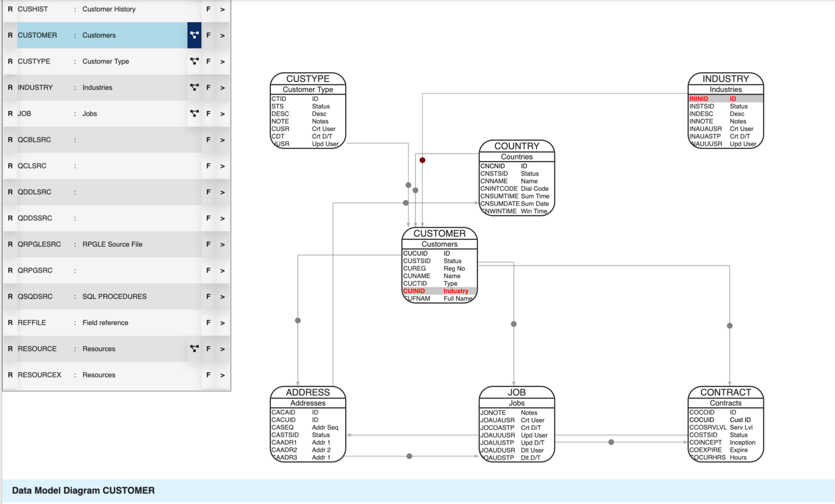The height and width of the screenshot is (504, 835).
Task: Expand the CUSTOMER row with its chevron
Action: pyautogui.click(x=222, y=35)
